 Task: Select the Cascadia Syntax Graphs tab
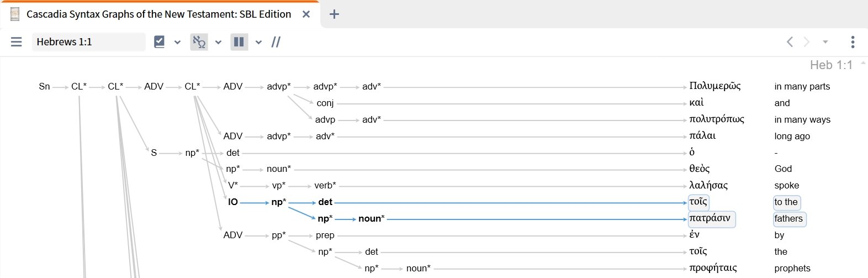pos(160,14)
